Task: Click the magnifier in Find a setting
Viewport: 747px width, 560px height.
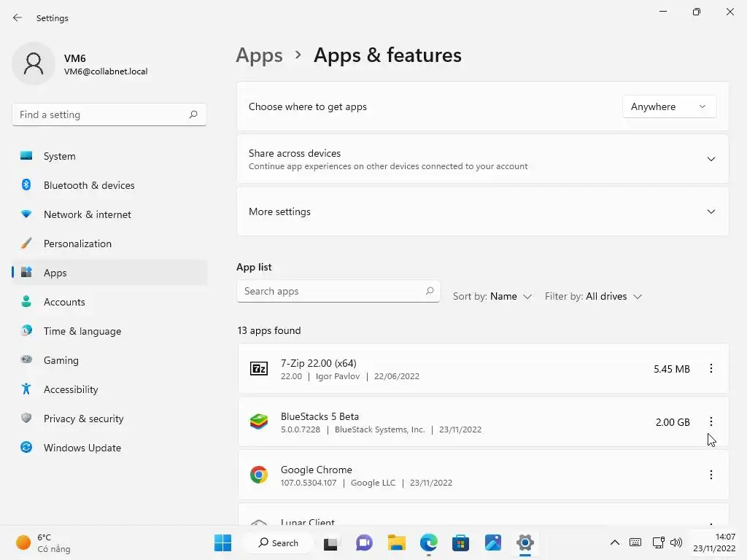Action: click(x=193, y=114)
